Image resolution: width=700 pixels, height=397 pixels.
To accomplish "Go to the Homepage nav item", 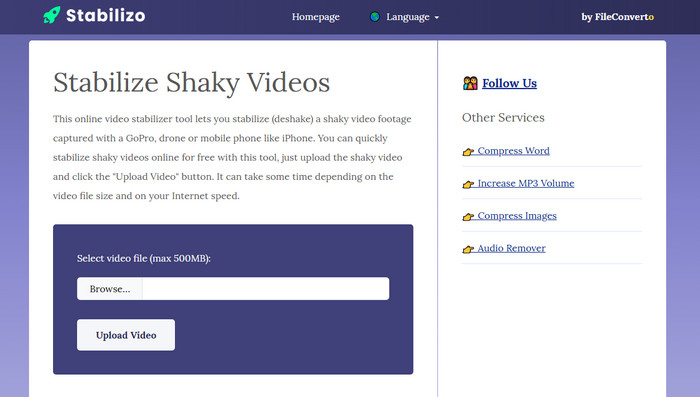I will click(316, 17).
